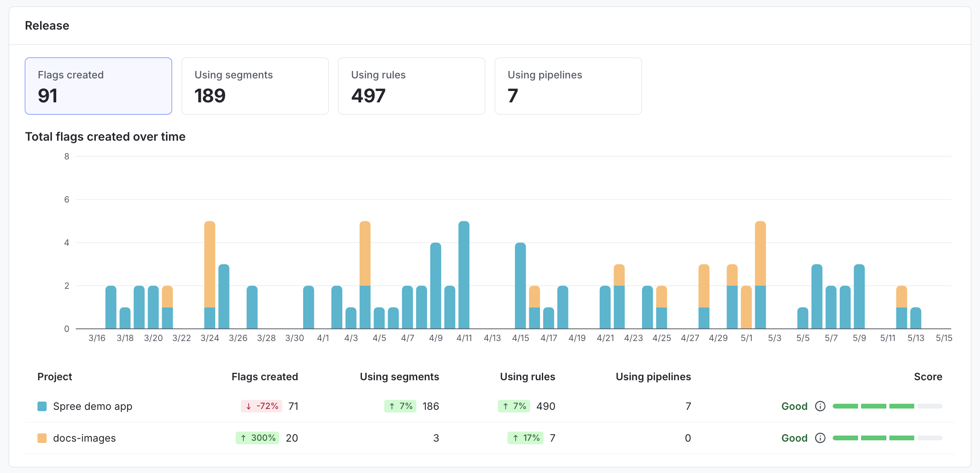This screenshot has width=980, height=473.
Task: Select the Using rules metric card
Action: point(411,86)
